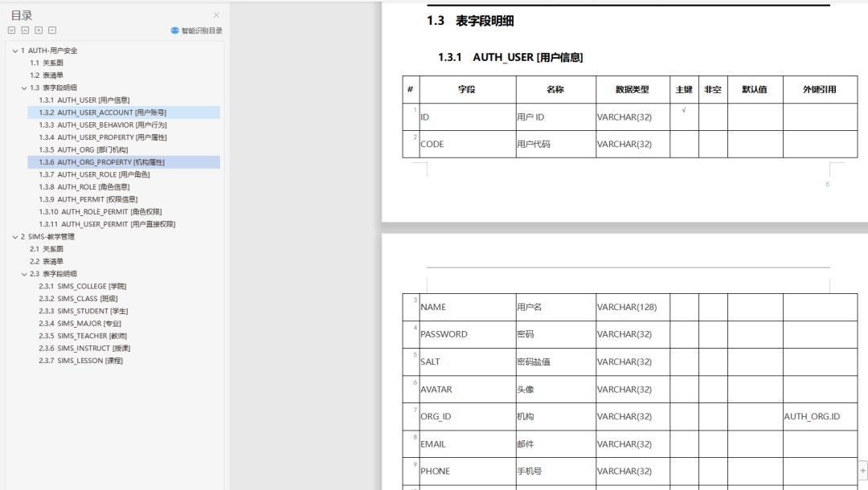Image resolution: width=868 pixels, height=490 pixels.
Task: Click the collapse-all up-arrow icon in 目录
Action: click(25, 31)
